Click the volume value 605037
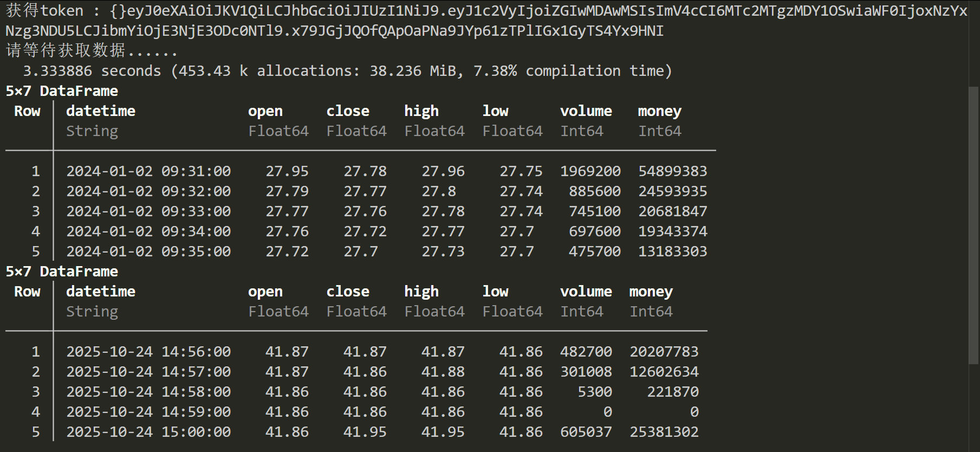The width and height of the screenshot is (980, 452). tap(586, 432)
